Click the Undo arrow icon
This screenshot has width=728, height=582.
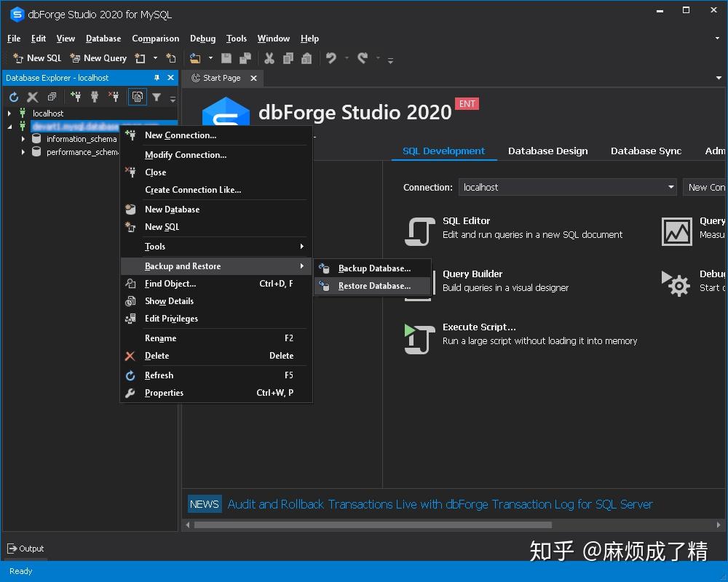[333, 57]
